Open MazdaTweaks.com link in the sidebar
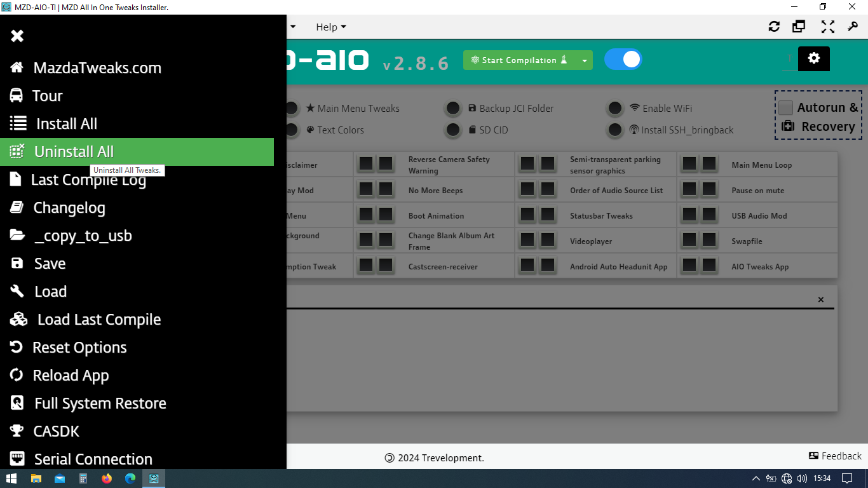 click(97, 68)
